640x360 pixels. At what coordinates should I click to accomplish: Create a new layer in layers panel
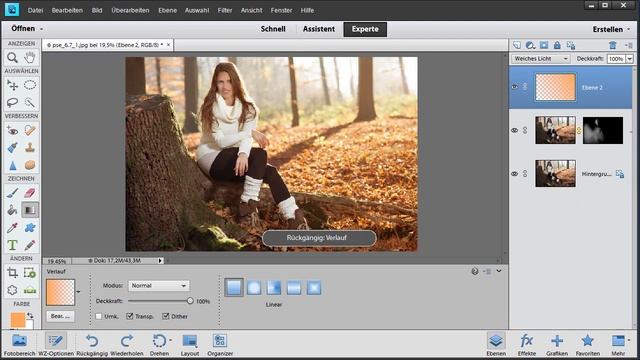click(517, 45)
